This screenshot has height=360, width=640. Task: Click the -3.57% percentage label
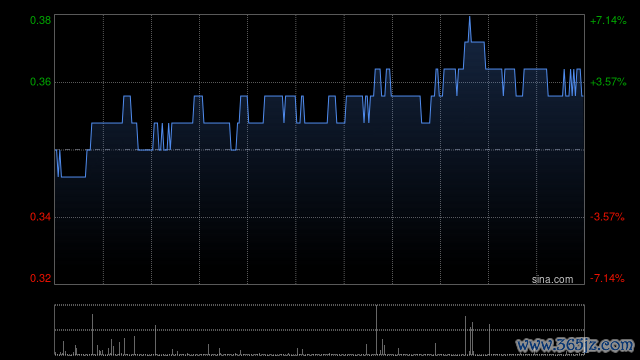pyautogui.click(x=607, y=217)
